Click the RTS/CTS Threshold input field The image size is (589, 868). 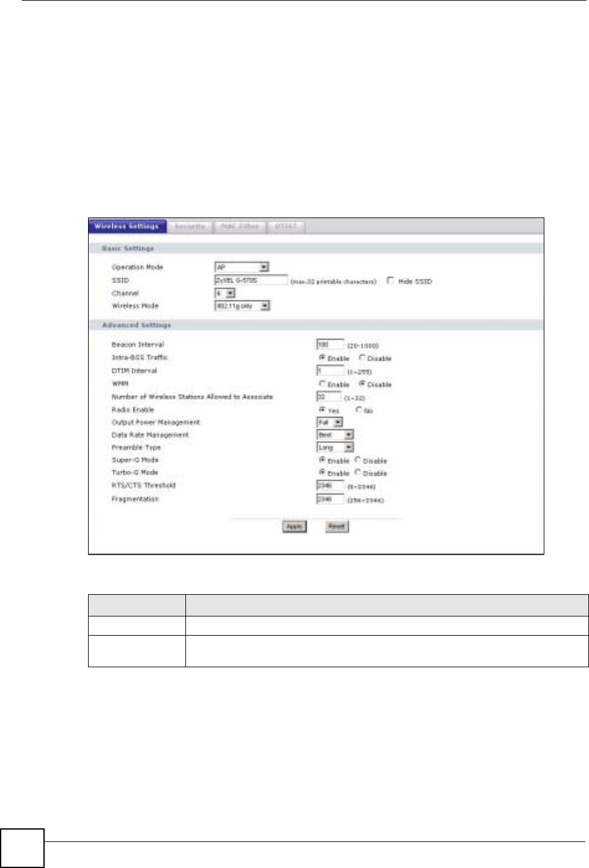[x=330, y=486]
